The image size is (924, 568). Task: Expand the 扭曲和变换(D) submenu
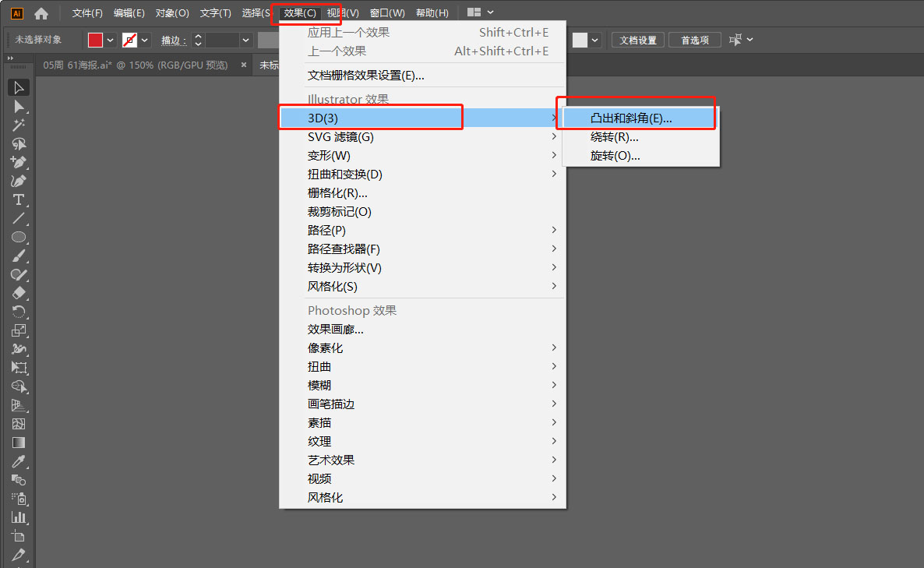[422, 175]
